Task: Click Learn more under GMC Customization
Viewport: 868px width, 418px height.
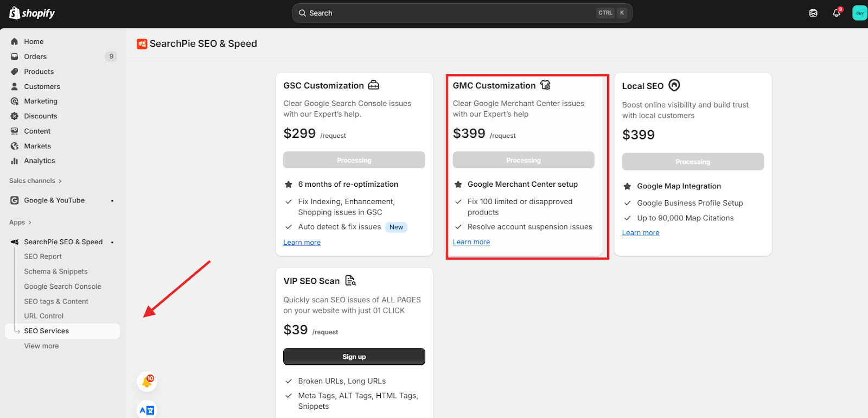Action: pyautogui.click(x=471, y=242)
